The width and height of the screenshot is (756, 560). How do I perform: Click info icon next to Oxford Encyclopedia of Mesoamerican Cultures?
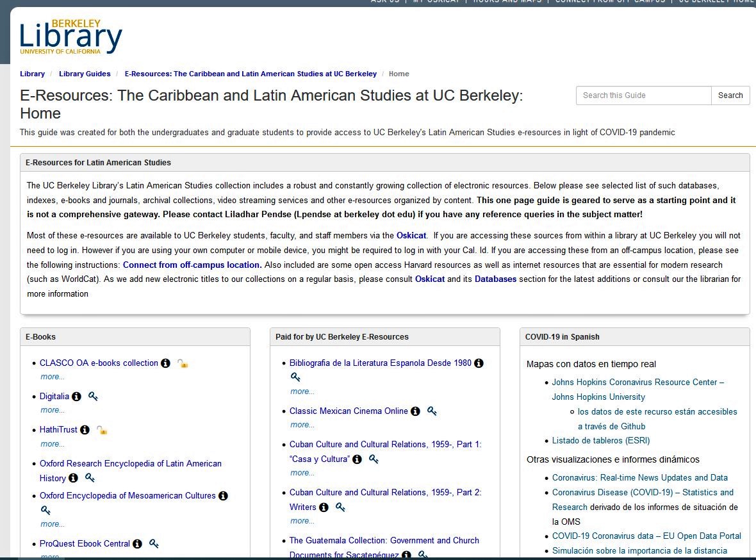(223, 496)
